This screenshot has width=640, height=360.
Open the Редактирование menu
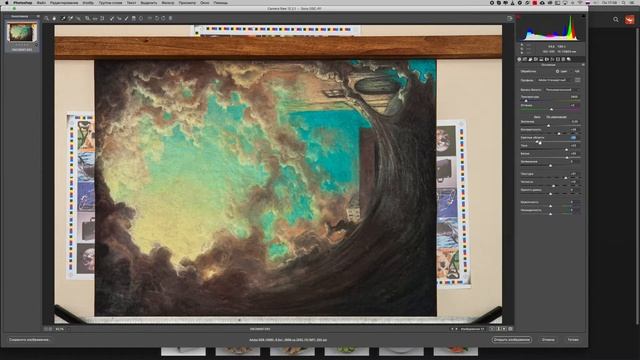[64, 3]
